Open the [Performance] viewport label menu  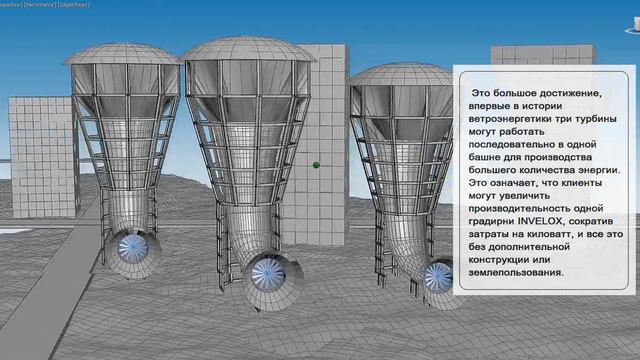click(40, 4)
